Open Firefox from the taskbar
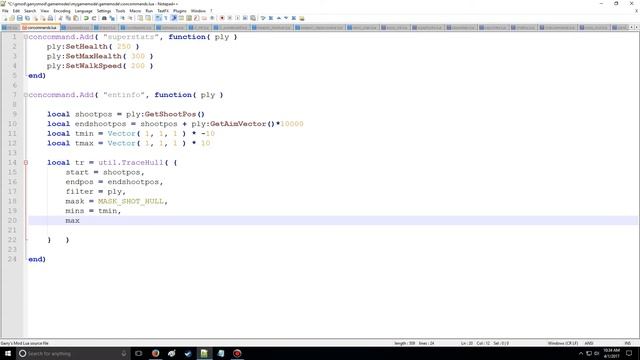The image size is (640, 360). pyautogui.click(x=156, y=353)
